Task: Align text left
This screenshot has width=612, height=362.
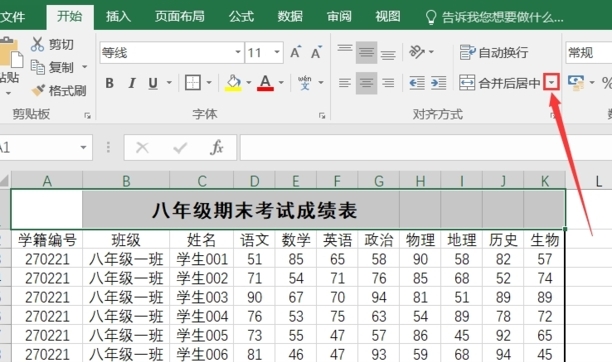Action: coord(345,83)
